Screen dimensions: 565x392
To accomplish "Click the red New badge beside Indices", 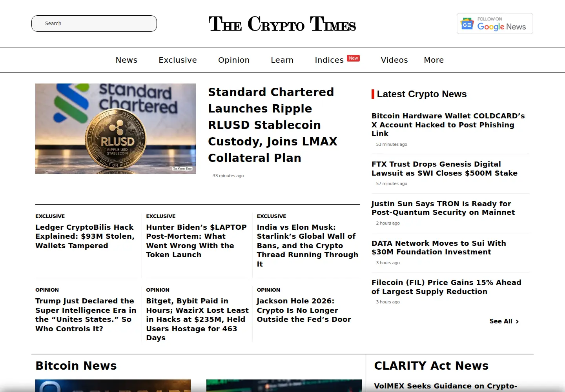I will (353, 58).
